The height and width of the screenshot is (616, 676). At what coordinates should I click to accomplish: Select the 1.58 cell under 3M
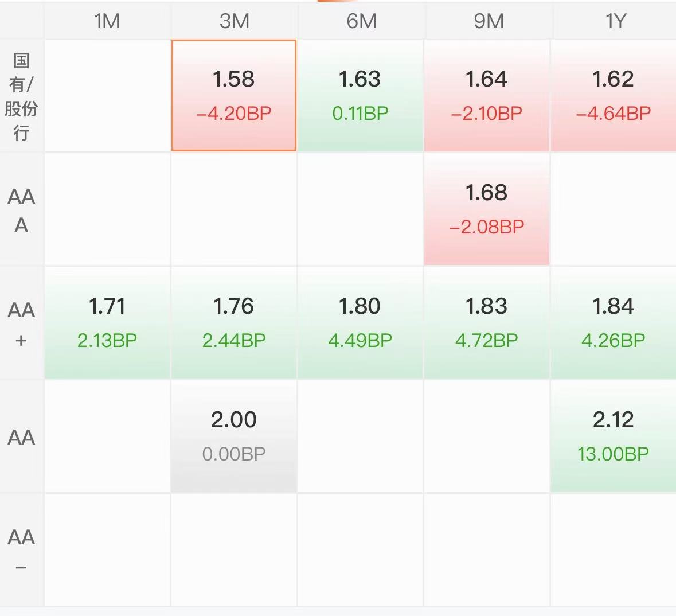pyautogui.click(x=234, y=95)
